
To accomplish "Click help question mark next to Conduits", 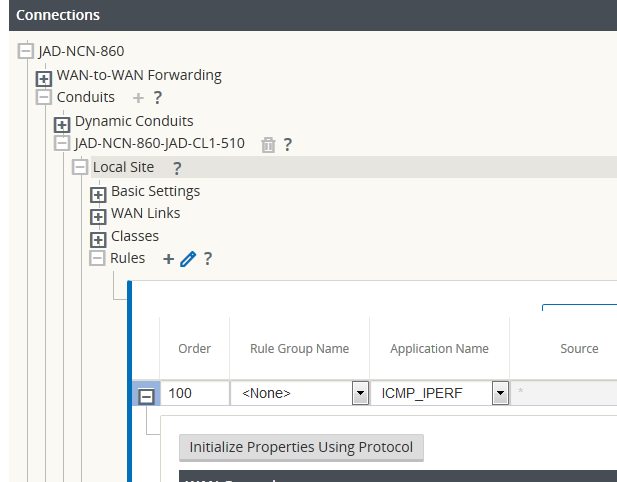I will click(157, 98).
